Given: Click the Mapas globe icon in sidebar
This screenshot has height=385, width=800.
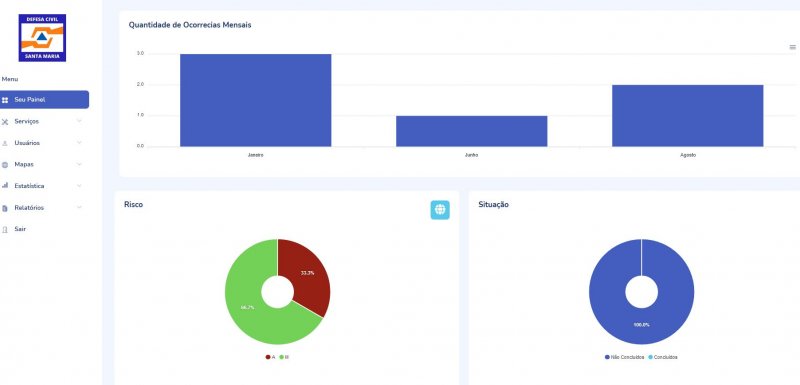Looking at the screenshot, I should coord(5,165).
